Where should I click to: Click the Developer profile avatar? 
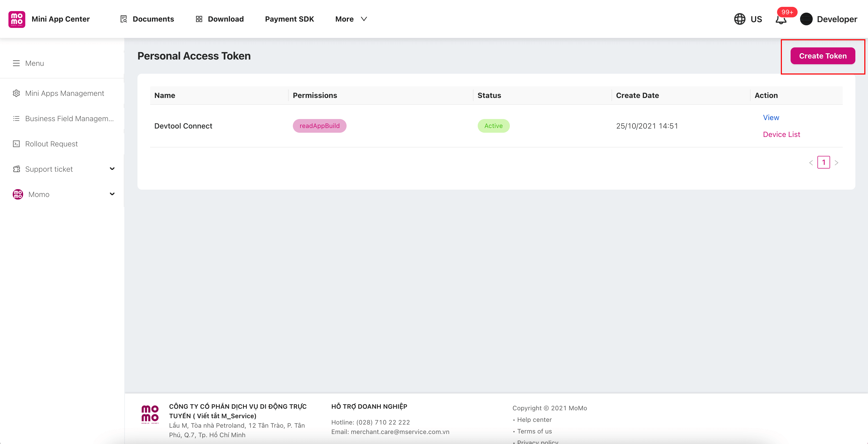point(806,19)
